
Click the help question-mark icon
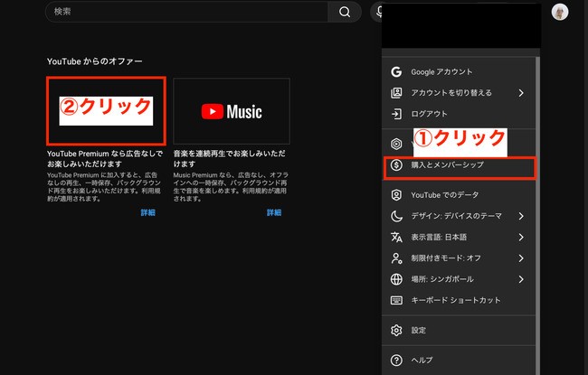pos(396,360)
